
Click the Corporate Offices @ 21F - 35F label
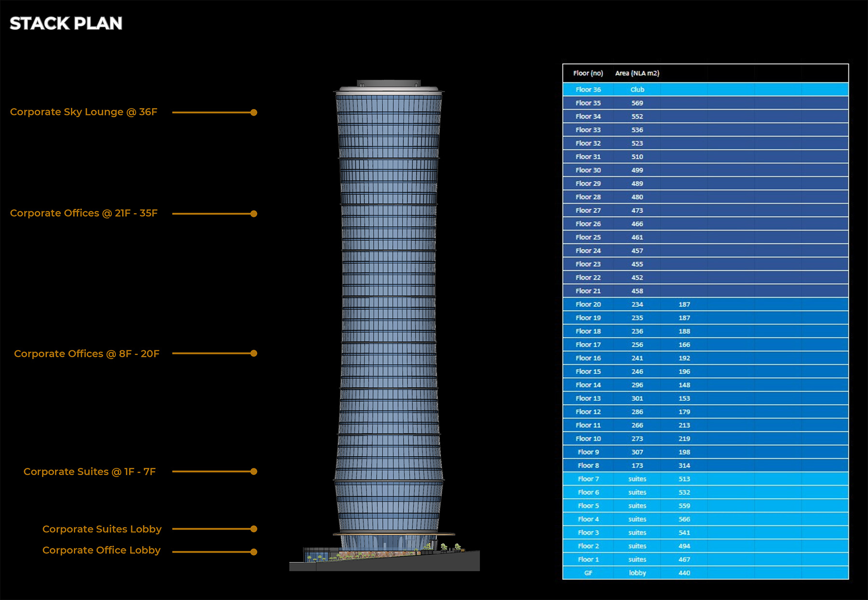[84, 213]
